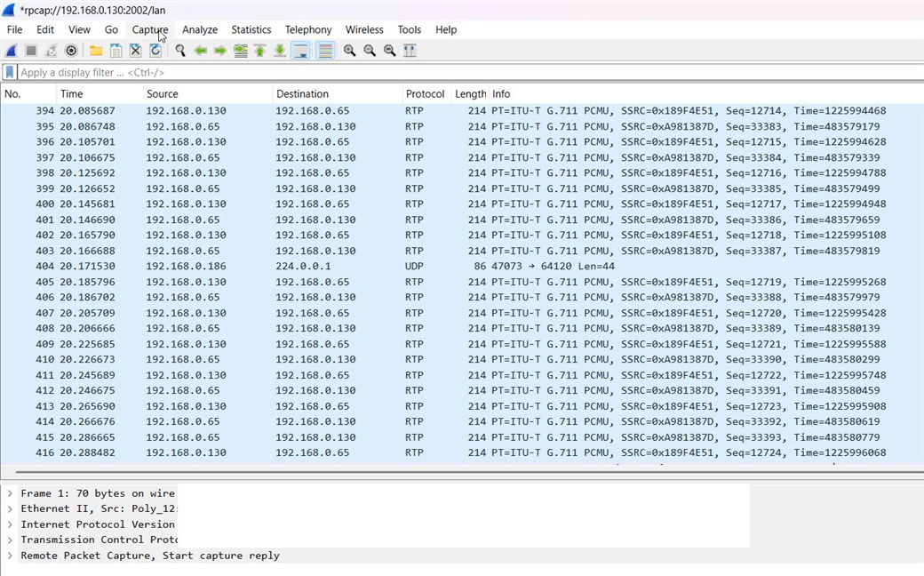This screenshot has width=924, height=576.
Task: Select packet 398 with Time=1225994788
Action: (x=462, y=173)
